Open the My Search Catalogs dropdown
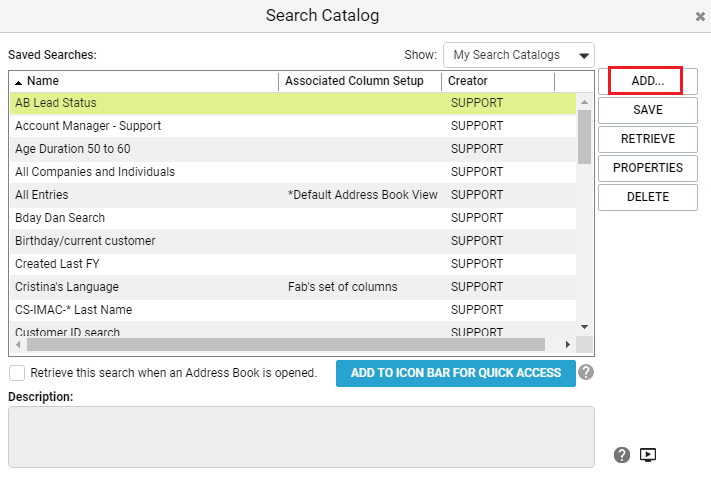The height and width of the screenshot is (477, 711). [x=519, y=55]
